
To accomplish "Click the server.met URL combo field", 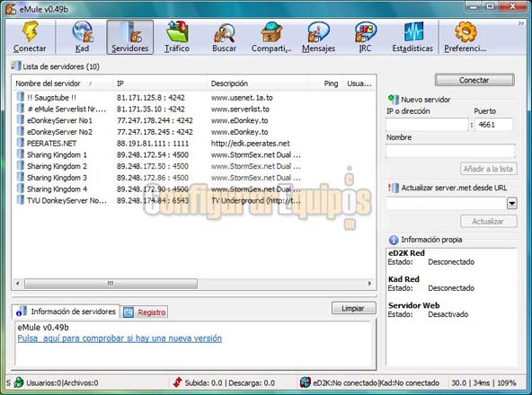I will (x=446, y=204).
